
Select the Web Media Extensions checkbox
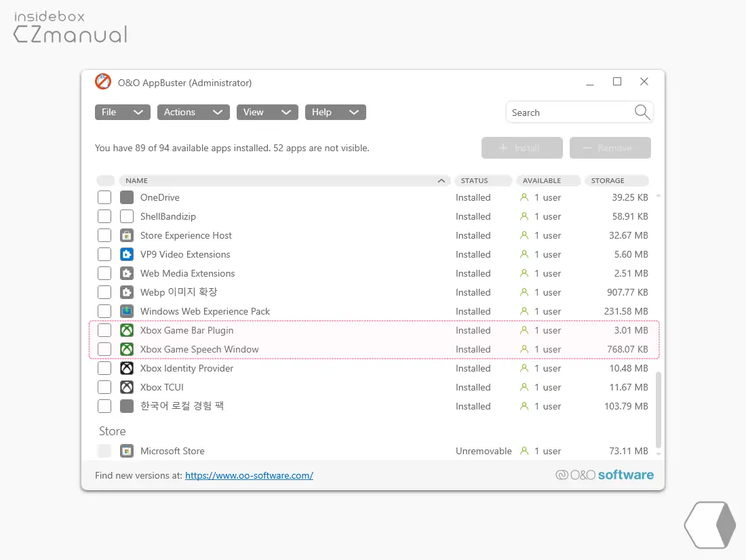(x=104, y=274)
